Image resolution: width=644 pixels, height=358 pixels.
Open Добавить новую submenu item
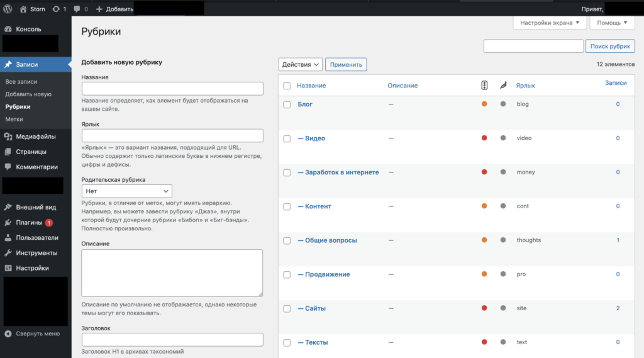[28, 94]
